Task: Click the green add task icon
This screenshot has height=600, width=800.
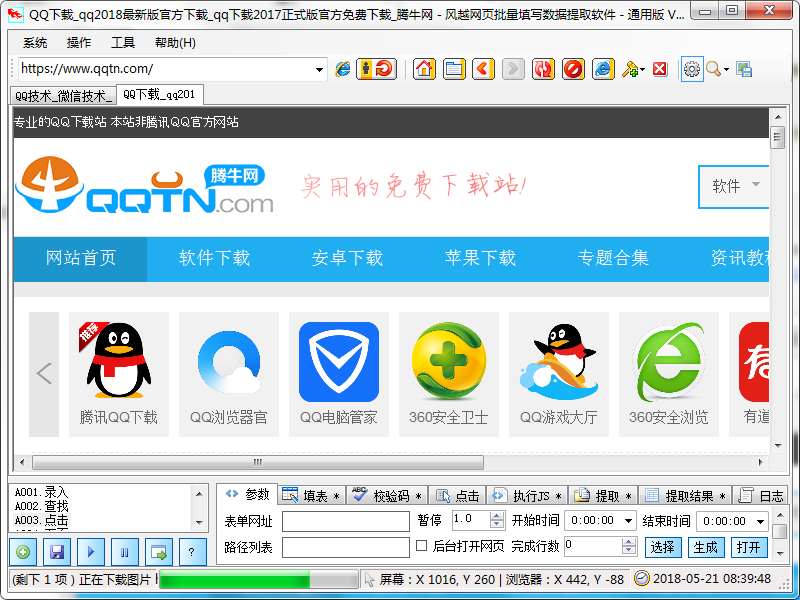Action: (x=23, y=551)
